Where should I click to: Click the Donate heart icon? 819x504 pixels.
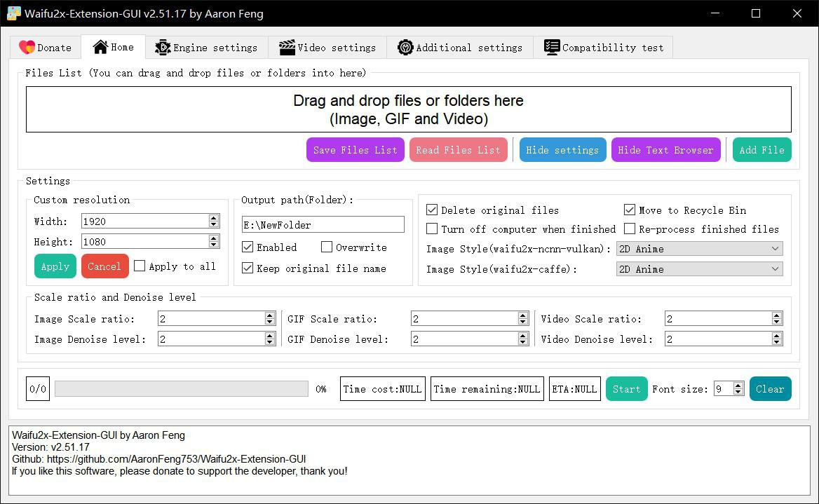(x=27, y=48)
